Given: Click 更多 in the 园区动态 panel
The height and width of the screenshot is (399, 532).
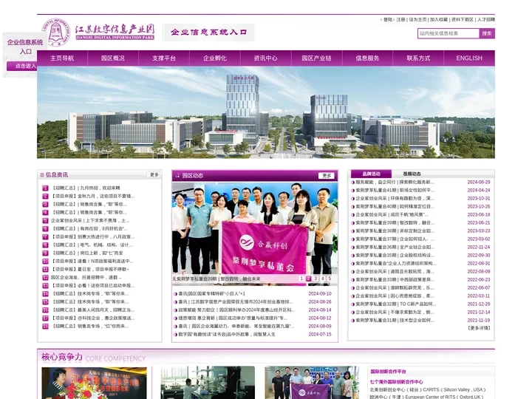Looking at the screenshot, I should point(327,175).
